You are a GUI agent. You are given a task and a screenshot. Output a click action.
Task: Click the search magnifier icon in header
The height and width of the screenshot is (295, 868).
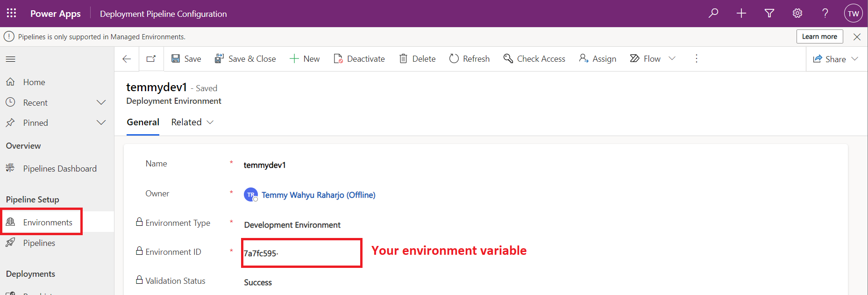pos(713,13)
